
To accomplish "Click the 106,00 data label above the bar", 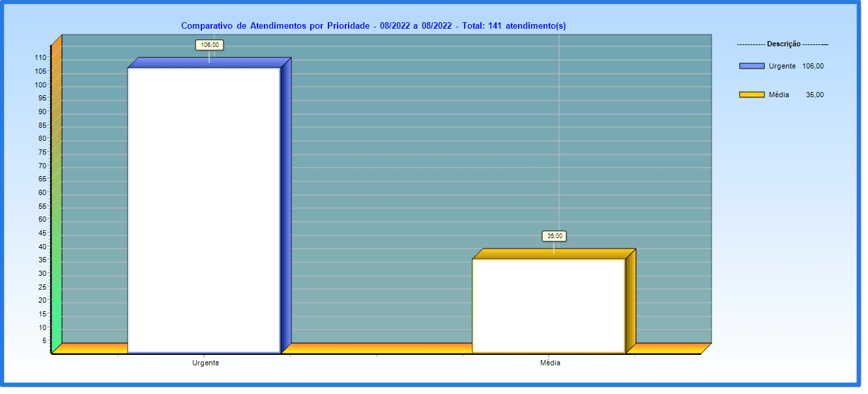I will pyautogui.click(x=210, y=45).
